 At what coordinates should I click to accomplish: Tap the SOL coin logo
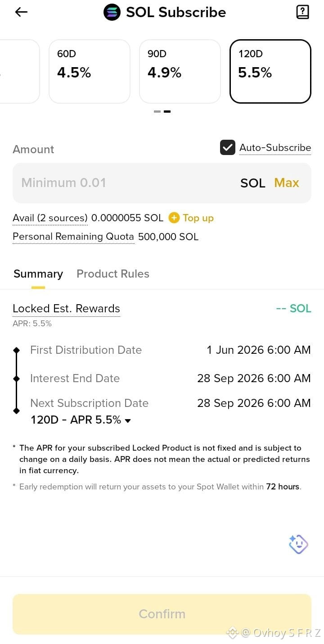112,12
